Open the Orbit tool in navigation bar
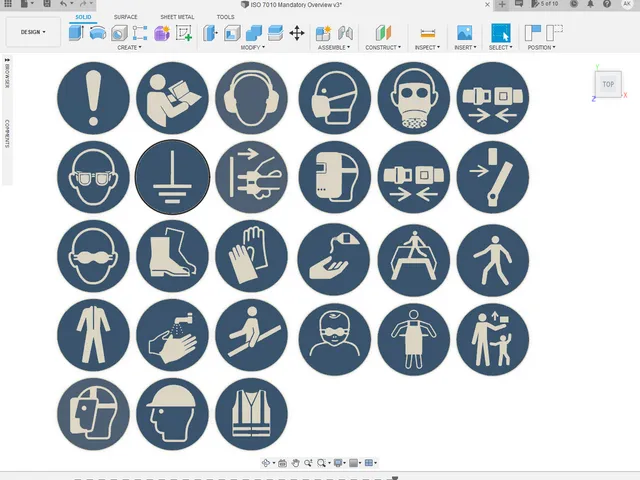 [x=267, y=463]
